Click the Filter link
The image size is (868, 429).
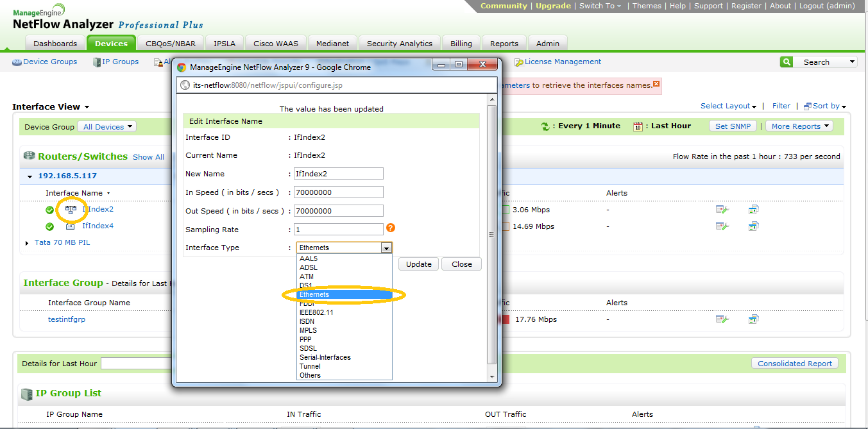coord(781,106)
